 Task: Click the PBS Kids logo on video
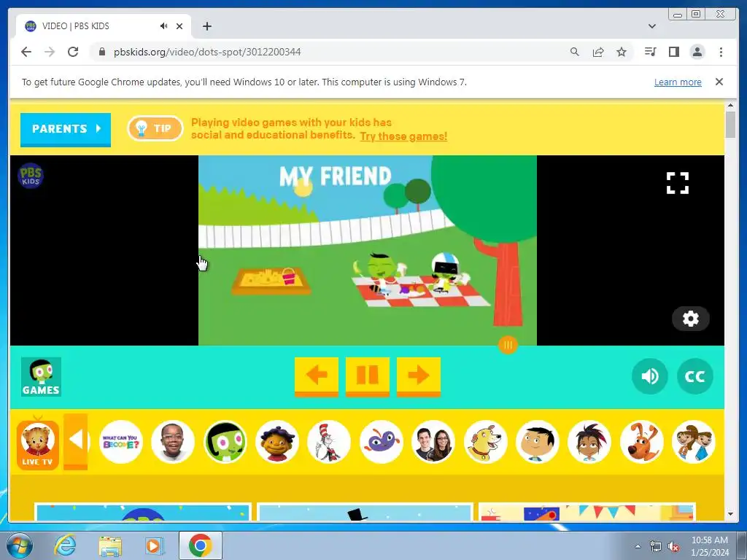[x=31, y=176]
